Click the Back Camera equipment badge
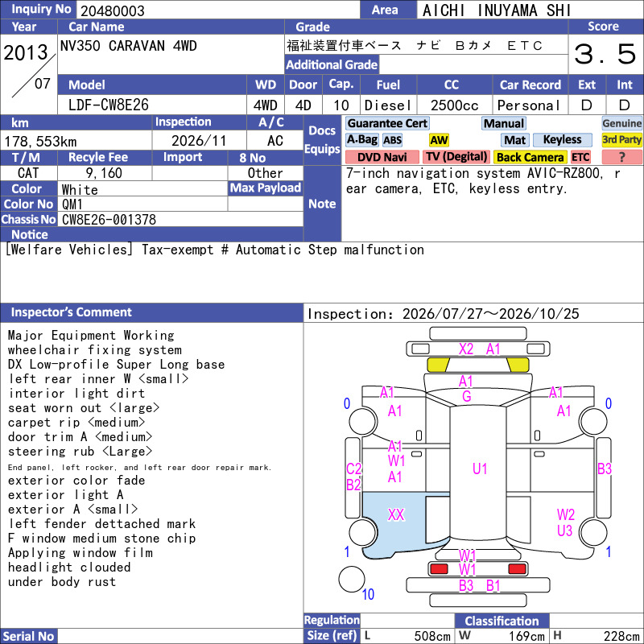644x644 pixels. click(530, 157)
